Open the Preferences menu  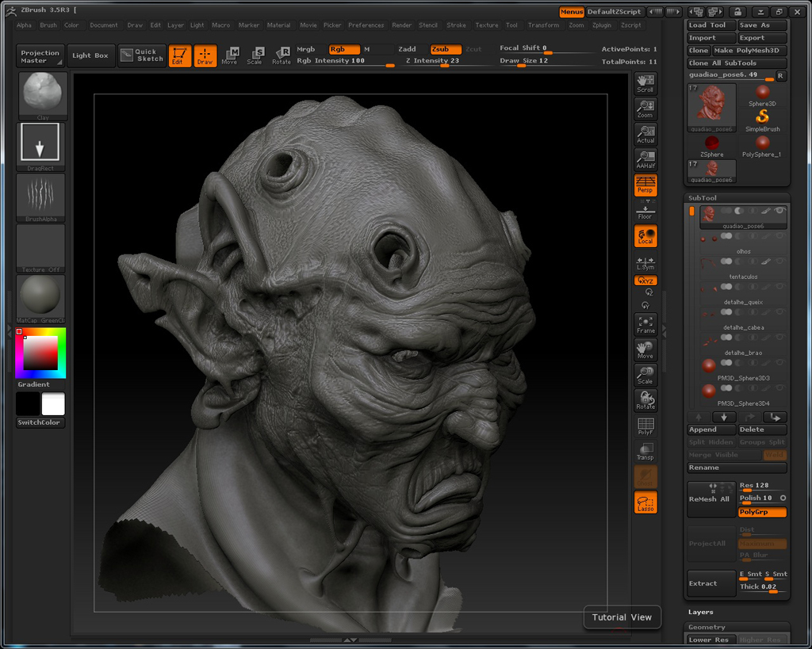point(366,25)
